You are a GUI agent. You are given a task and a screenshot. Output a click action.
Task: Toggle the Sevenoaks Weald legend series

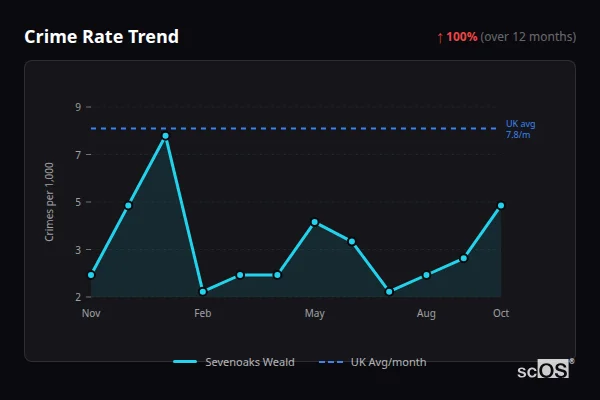(234, 362)
